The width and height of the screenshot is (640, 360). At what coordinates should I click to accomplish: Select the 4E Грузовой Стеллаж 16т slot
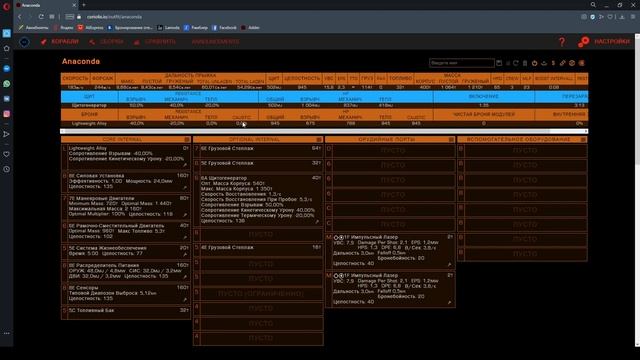click(x=258, y=250)
